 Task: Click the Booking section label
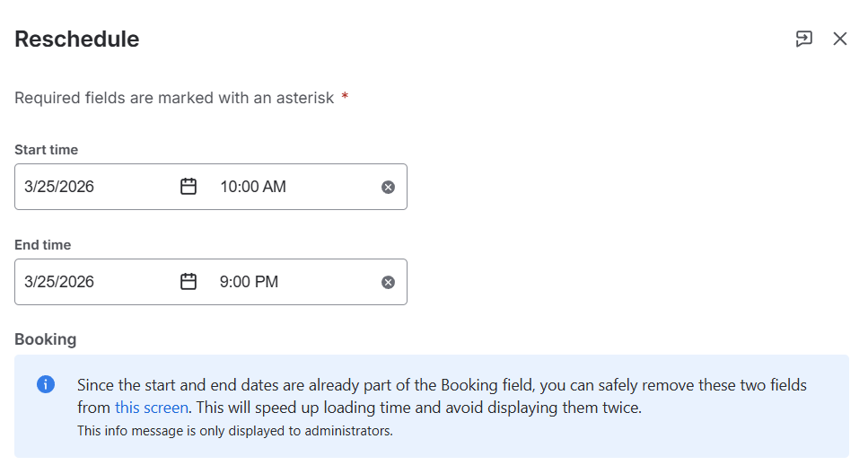pyautogui.click(x=45, y=339)
